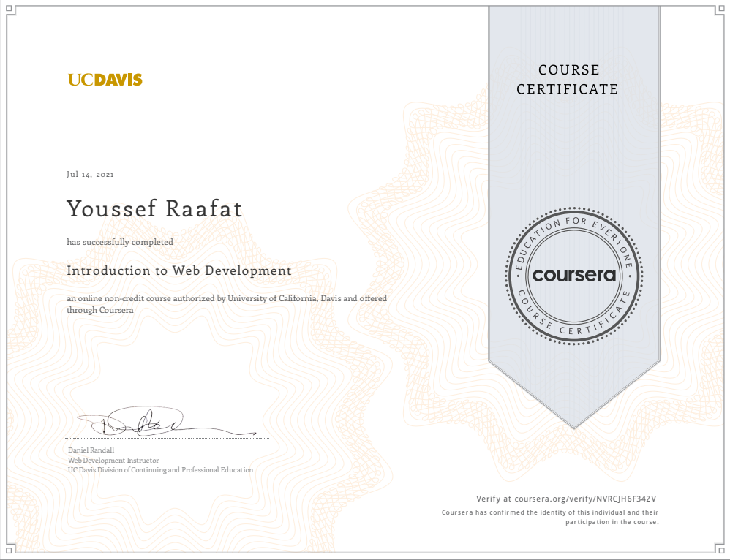The width and height of the screenshot is (730, 560).
Task: Click the date "Jul 14, 2021"
Action: tap(90, 175)
